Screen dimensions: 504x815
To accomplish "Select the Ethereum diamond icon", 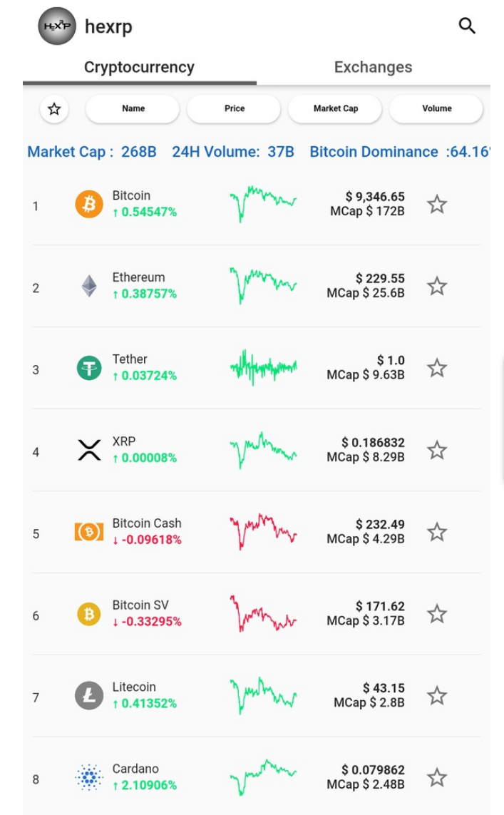I will [x=89, y=286].
